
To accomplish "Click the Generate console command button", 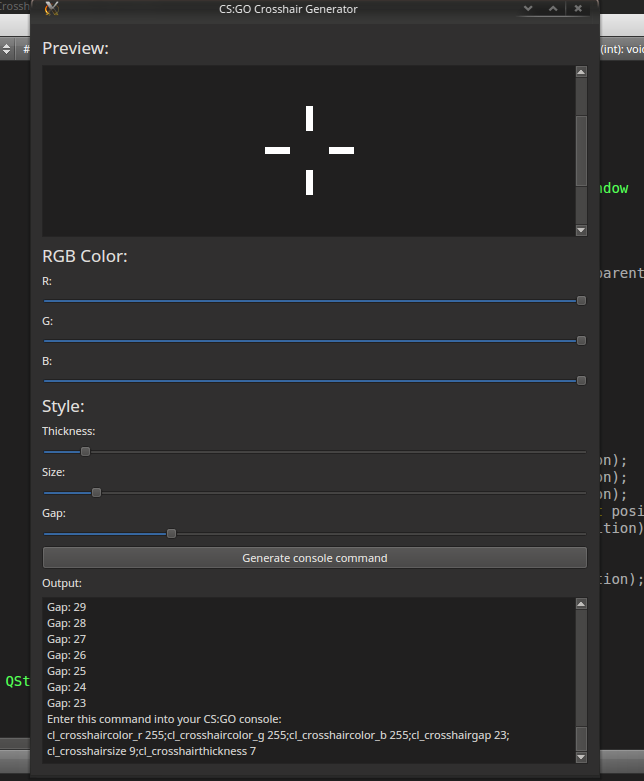I will tap(315, 558).
